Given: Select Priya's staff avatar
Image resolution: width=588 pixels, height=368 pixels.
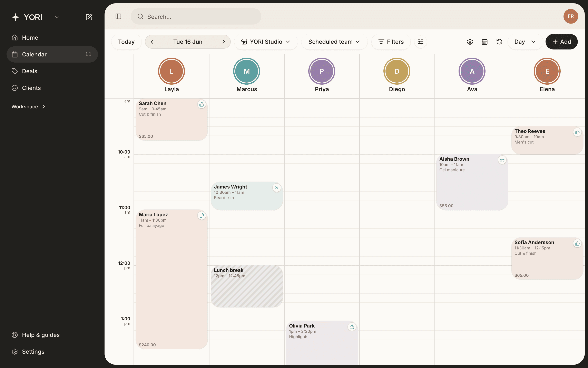Looking at the screenshot, I should (322, 71).
